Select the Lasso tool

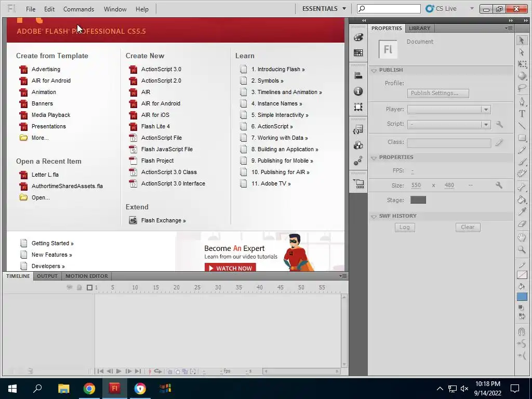click(x=522, y=87)
